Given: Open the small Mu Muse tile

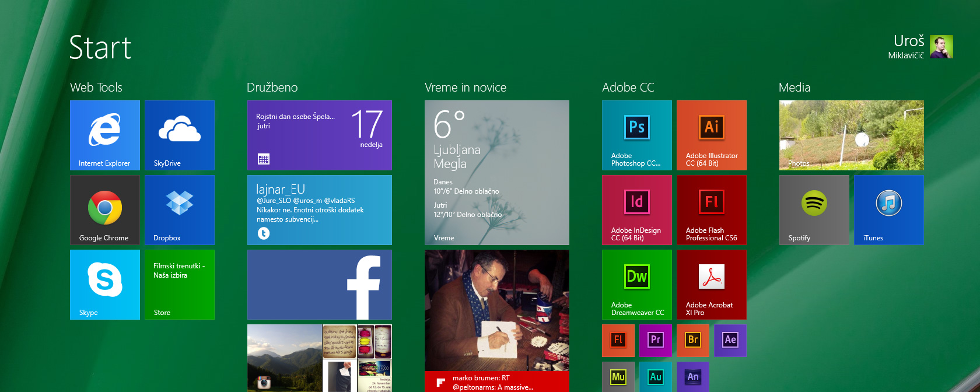Looking at the screenshot, I should [618, 377].
